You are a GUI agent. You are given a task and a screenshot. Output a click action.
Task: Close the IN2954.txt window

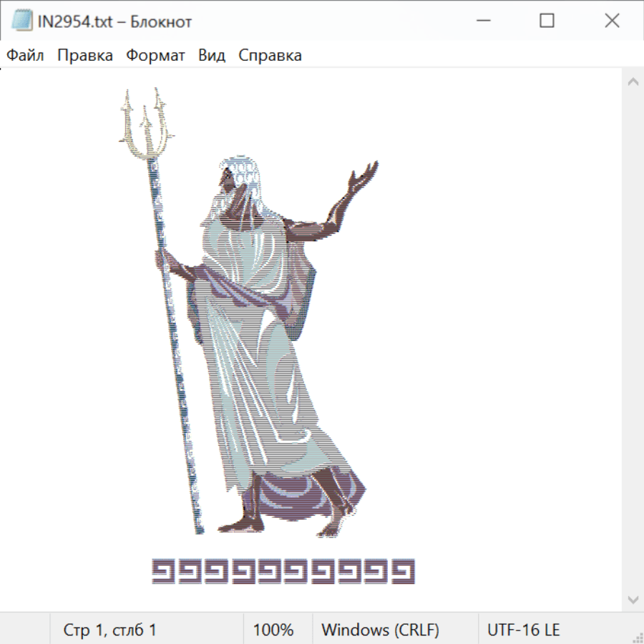point(612,21)
